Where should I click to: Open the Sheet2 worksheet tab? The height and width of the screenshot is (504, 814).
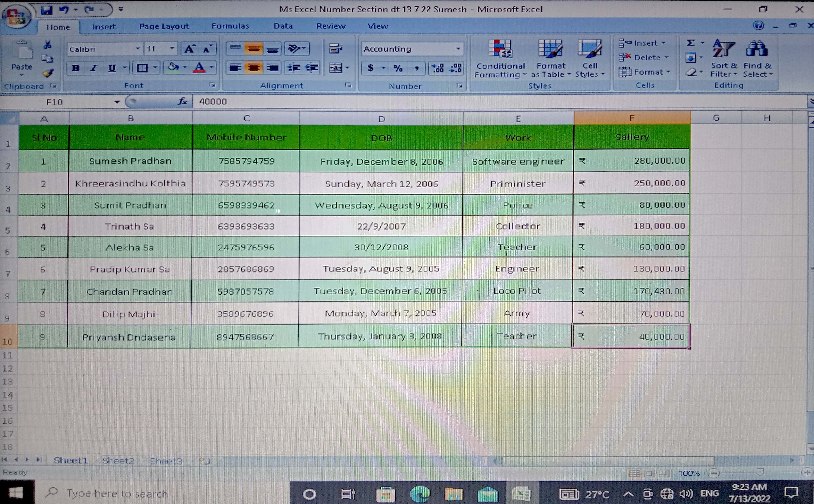[x=118, y=461]
